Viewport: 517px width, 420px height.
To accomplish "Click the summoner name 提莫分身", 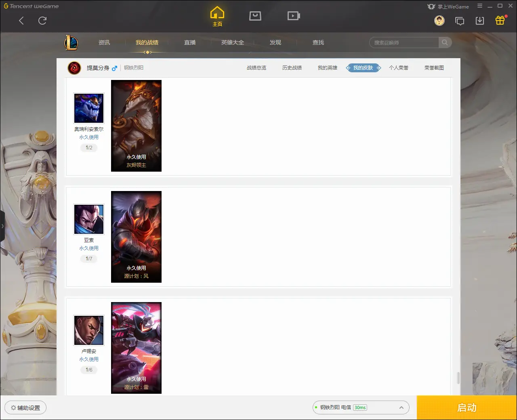I will [98, 68].
